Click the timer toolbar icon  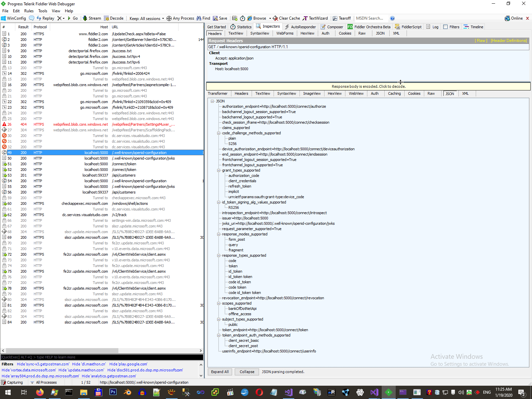pyautogui.click(x=242, y=18)
